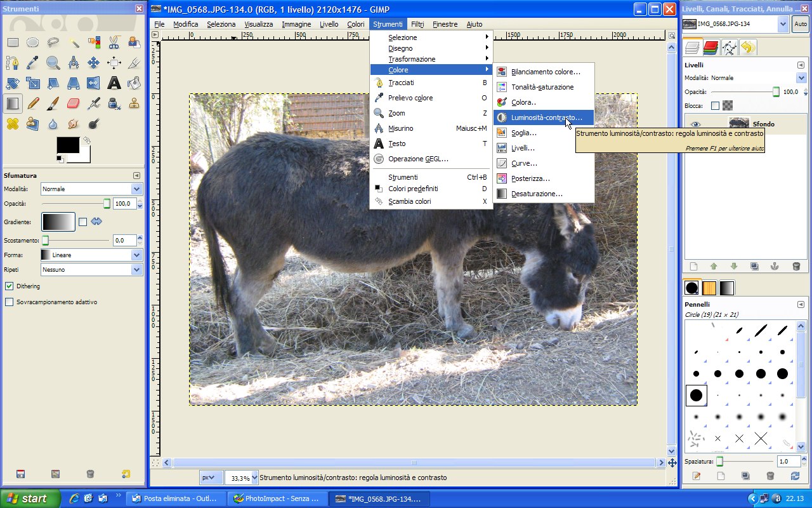Image resolution: width=812 pixels, height=508 pixels.
Task: Choose the Fuzzy Select magic wand tool
Action: (x=74, y=43)
